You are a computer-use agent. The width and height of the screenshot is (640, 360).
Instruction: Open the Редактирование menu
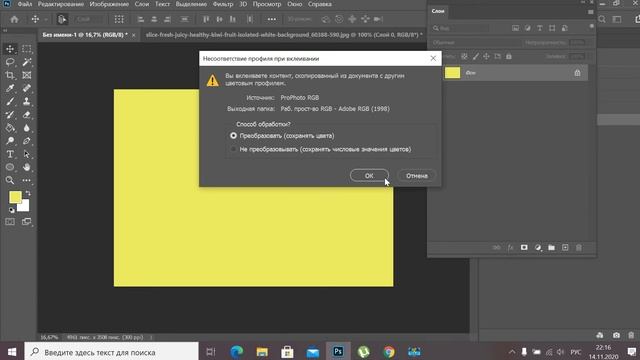61,4
